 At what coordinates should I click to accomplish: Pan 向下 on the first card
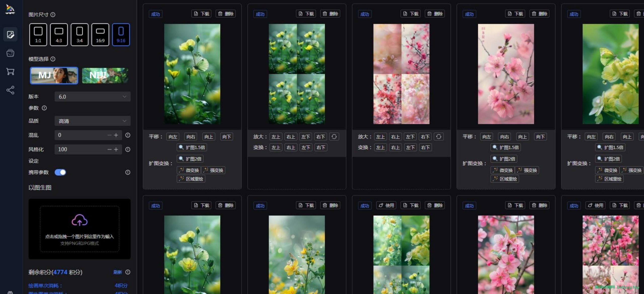pos(227,137)
